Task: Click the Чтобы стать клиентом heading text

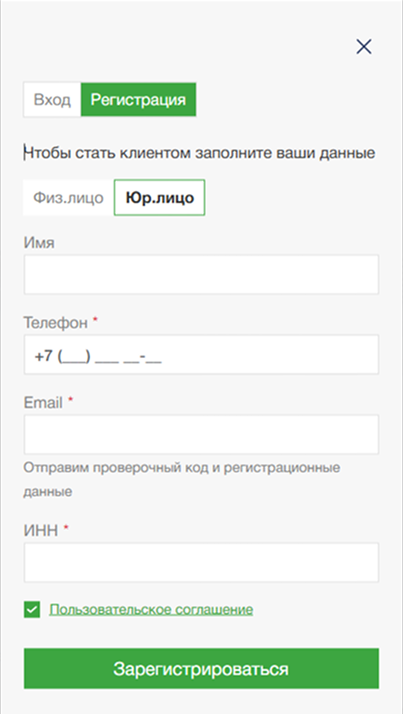Action: point(199,153)
